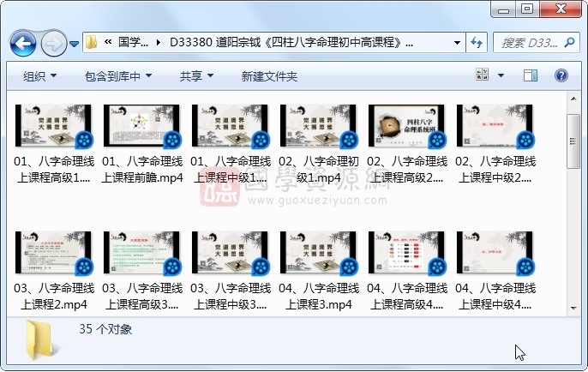The image size is (588, 372).
Task: Click the D33380 道阳宗钺 breadcrumb folder
Action: point(291,42)
